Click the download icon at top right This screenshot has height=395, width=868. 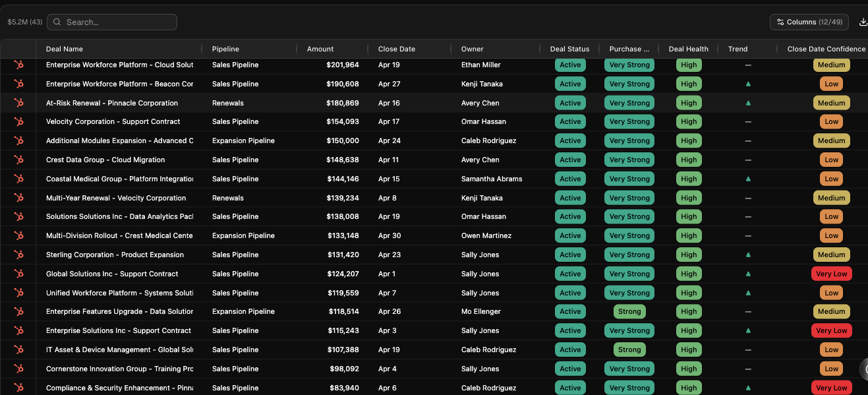[863, 22]
